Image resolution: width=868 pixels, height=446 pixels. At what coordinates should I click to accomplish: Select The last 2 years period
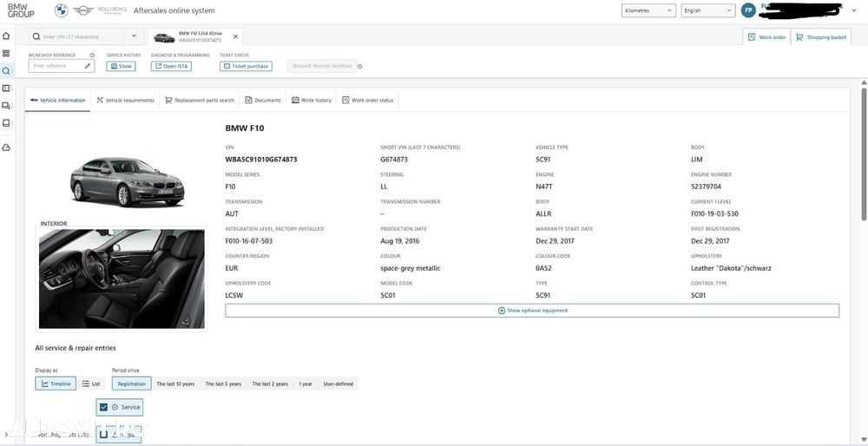click(270, 384)
